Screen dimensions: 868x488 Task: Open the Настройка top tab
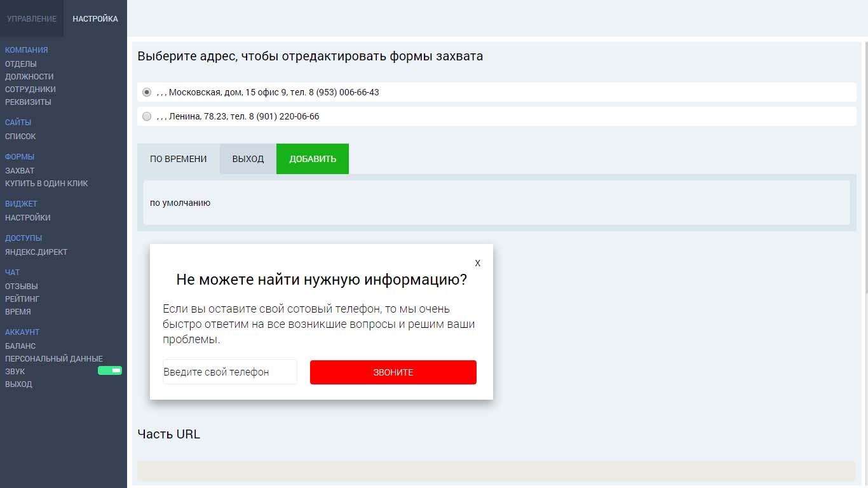pos(95,18)
